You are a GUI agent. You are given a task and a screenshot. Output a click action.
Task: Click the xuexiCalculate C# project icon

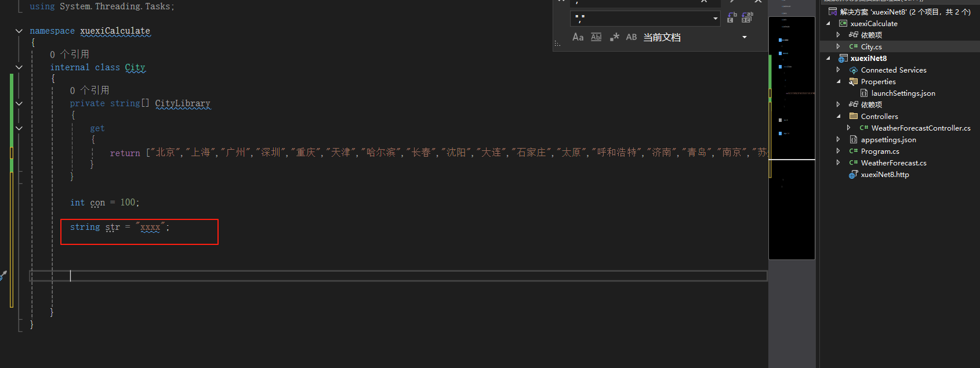(x=843, y=23)
